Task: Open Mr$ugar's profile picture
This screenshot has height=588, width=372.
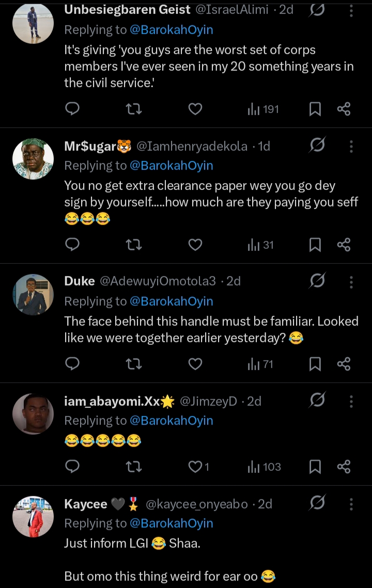Action: pyautogui.click(x=33, y=158)
